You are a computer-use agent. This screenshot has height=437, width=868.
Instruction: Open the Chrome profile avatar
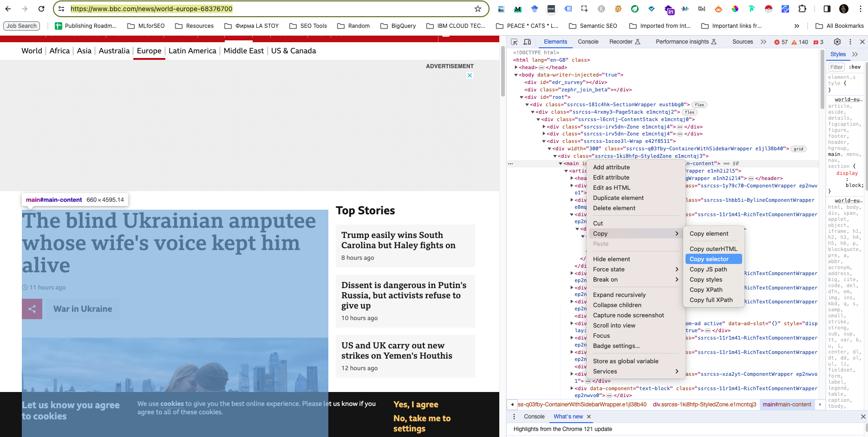point(844,9)
